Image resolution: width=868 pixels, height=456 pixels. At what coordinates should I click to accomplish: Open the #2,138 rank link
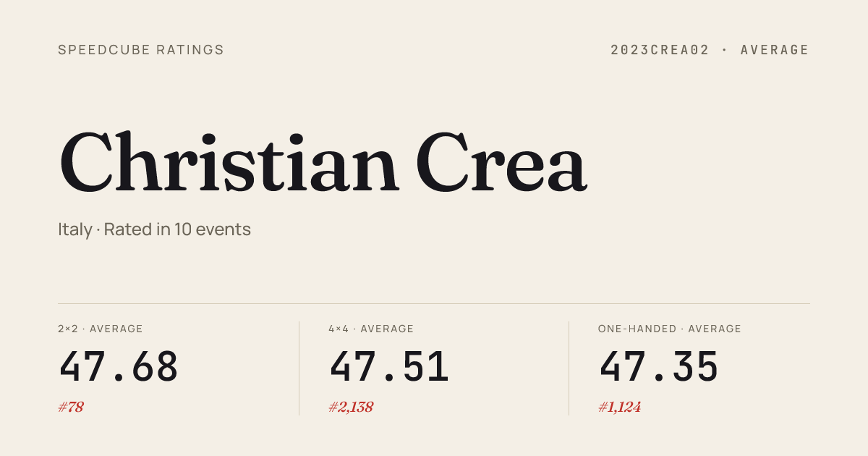[x=351, y=407]
